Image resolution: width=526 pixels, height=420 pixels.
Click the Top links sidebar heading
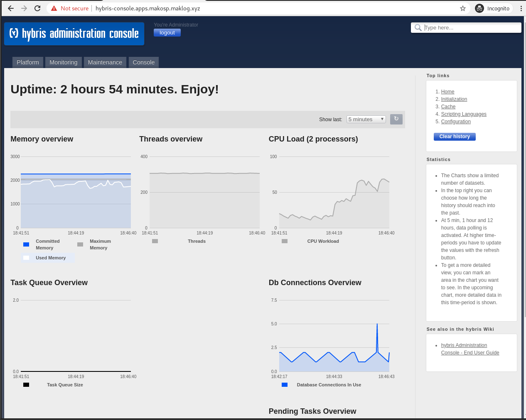(x=438, y=76)
